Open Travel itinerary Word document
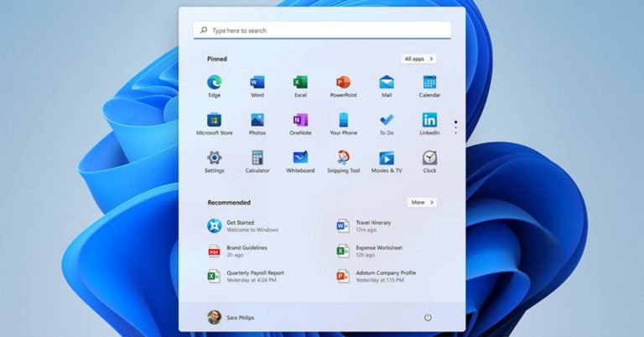Viewport: 644px width, 337px height. pos(363,226)
